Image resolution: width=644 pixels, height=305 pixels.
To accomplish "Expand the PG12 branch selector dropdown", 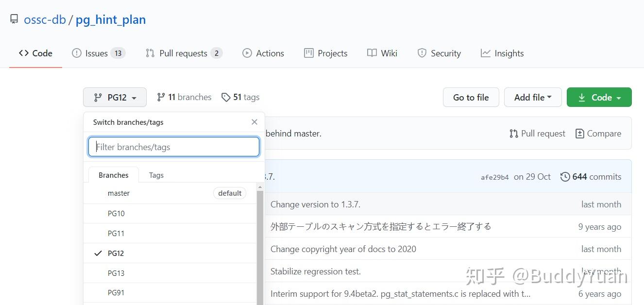I will [115, 97].
